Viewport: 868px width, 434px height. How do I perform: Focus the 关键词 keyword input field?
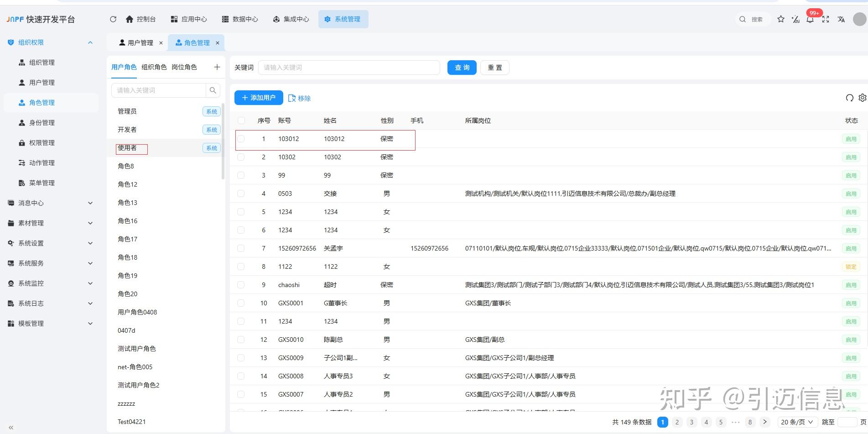(349, 68)
